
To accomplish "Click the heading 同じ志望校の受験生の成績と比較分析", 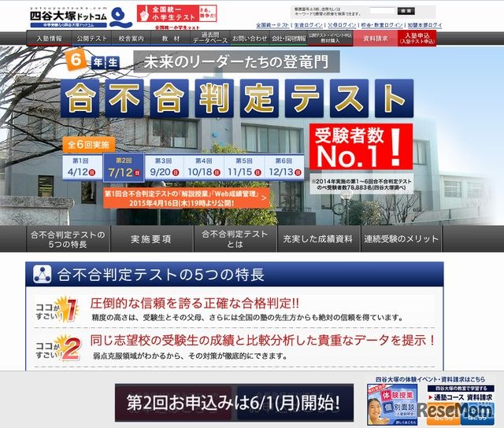I will click(262, 340).
